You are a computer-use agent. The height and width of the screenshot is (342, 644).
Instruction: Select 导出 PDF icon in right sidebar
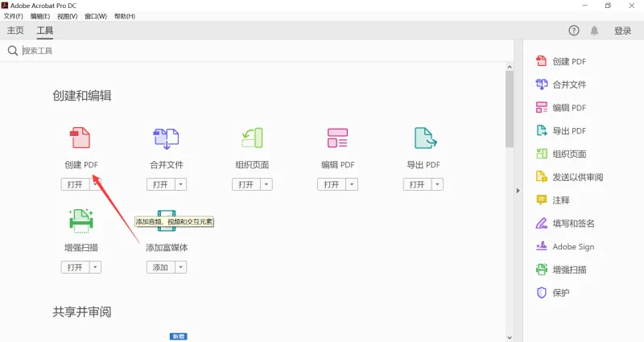pos(541,130)
